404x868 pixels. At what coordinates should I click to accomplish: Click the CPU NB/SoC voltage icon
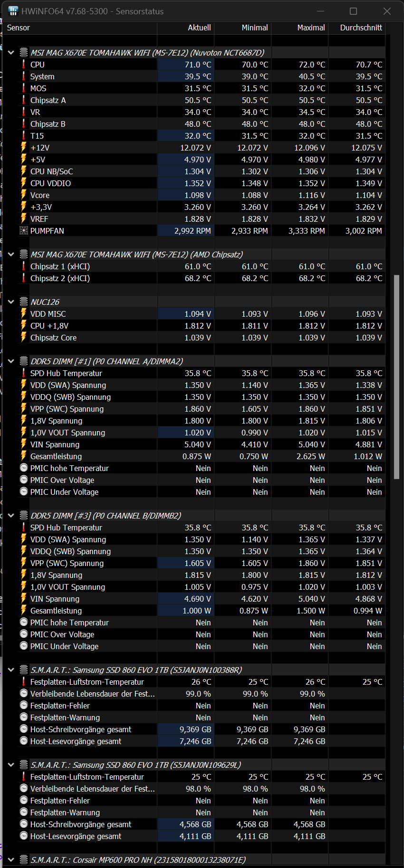click(24, 171)
